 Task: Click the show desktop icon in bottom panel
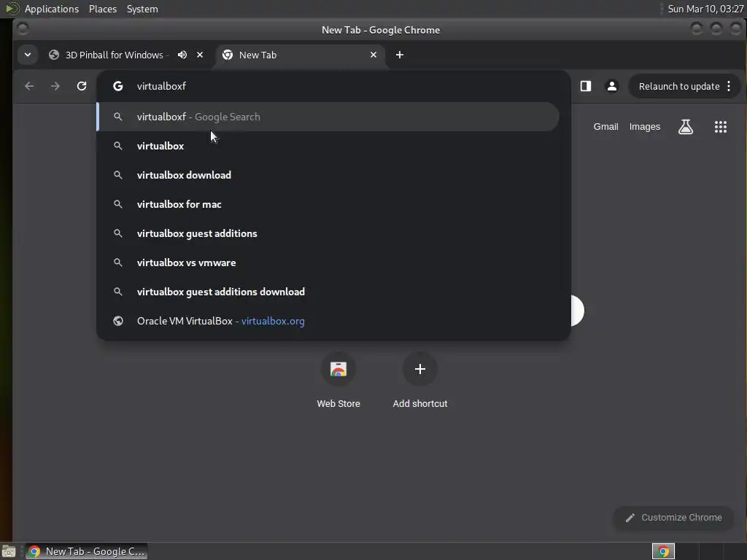click(x=9, y=551)
